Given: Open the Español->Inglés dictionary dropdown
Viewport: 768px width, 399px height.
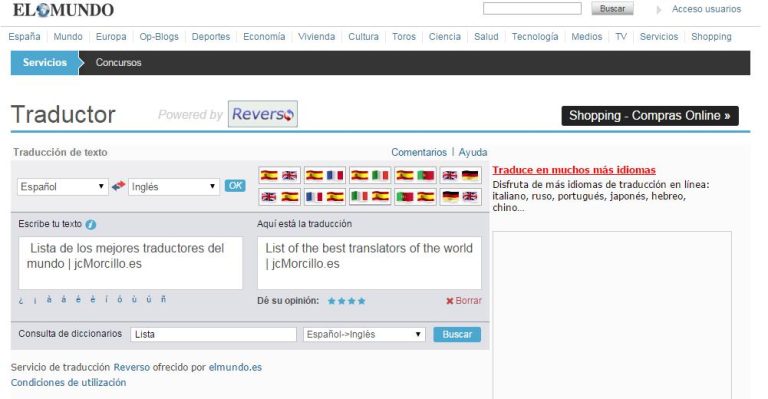Looking at the screenshot, I should 364,334.
